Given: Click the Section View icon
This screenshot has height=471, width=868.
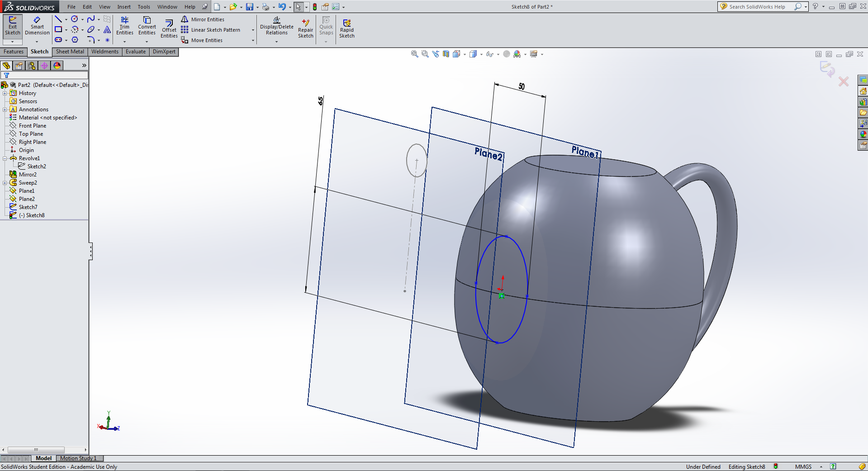Looking at the screenshot, I should click(446, 54).
